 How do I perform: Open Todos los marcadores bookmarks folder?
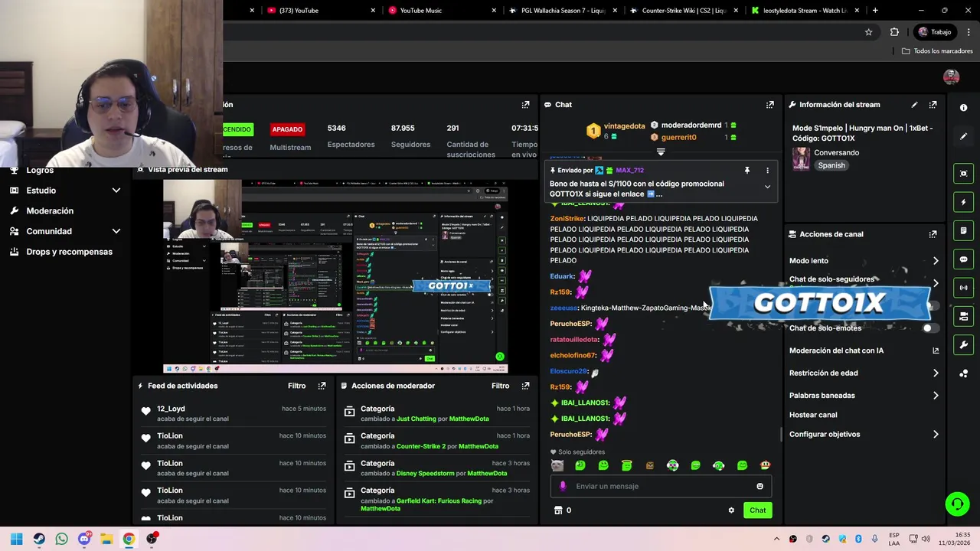point(937,51)
